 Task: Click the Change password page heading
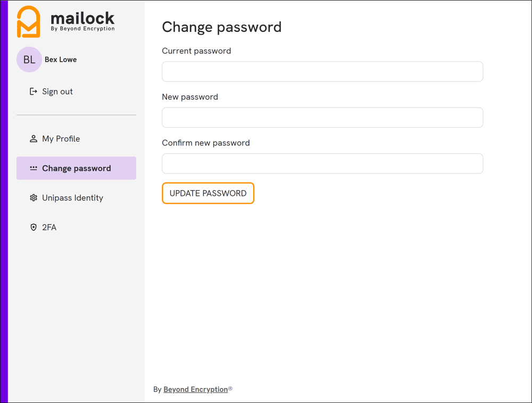[222, 27]
